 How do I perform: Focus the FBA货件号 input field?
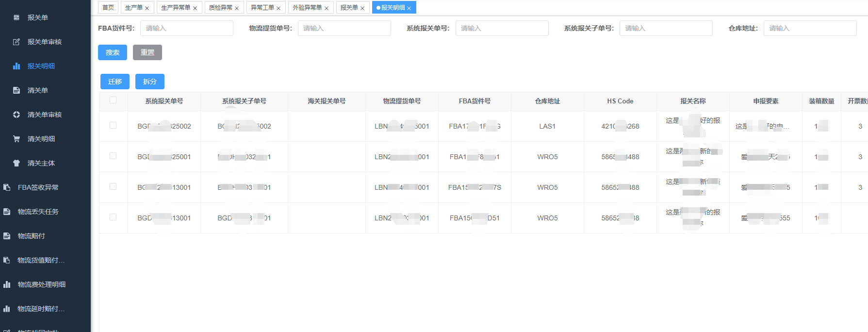(x=186, y=28)
